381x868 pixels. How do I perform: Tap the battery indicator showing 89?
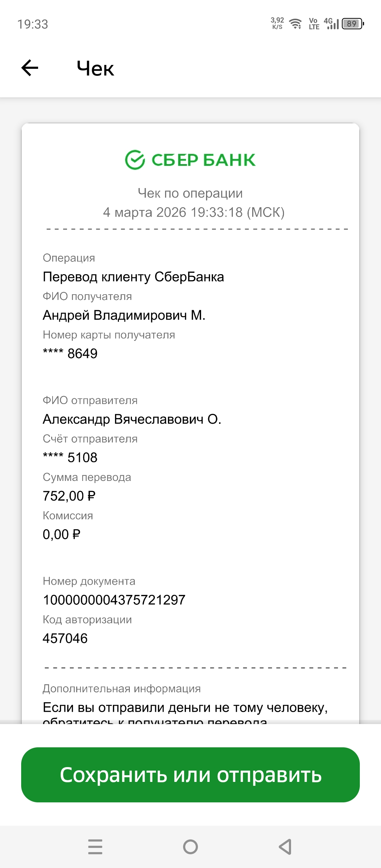pyautogui.click(x=352, y=24)
